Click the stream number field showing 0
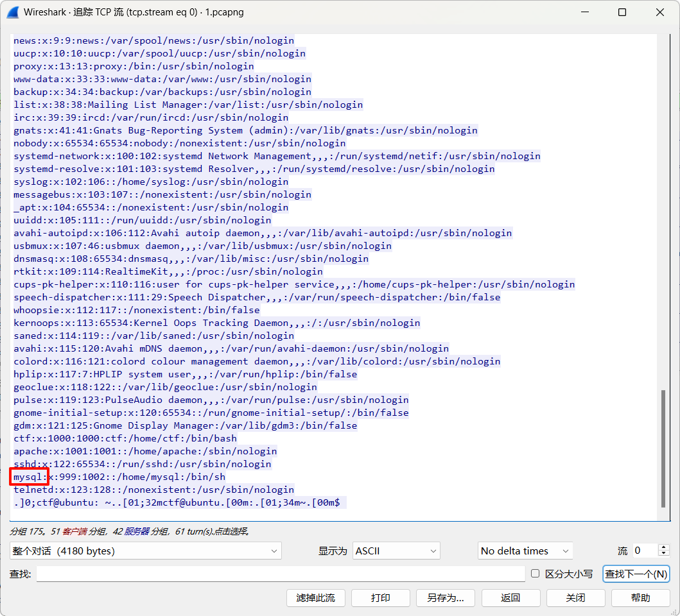 (645, 551)
